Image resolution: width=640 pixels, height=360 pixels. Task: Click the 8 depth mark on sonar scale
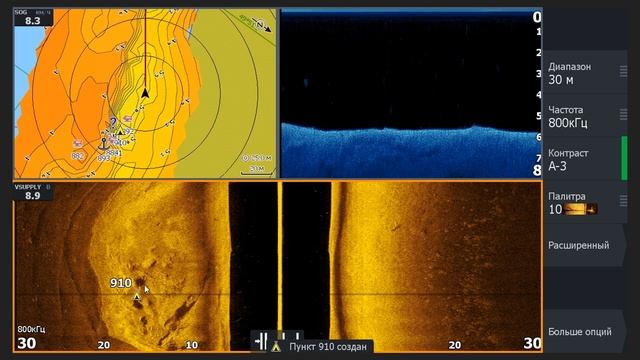[x=537, y=170]
